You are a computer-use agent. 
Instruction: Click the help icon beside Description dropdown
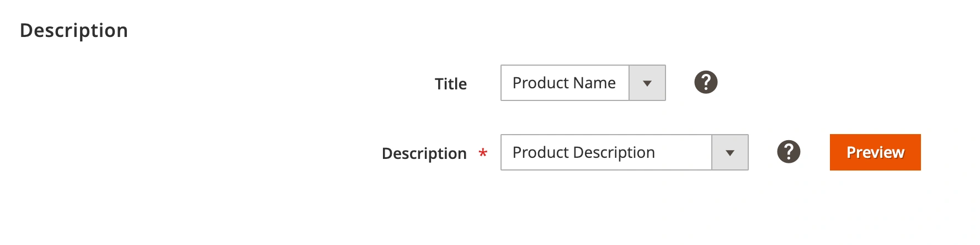click(789, 152)
